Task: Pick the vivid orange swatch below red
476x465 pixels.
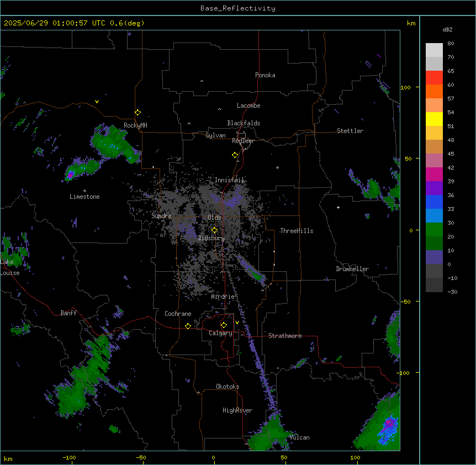Action: (434, 91)
